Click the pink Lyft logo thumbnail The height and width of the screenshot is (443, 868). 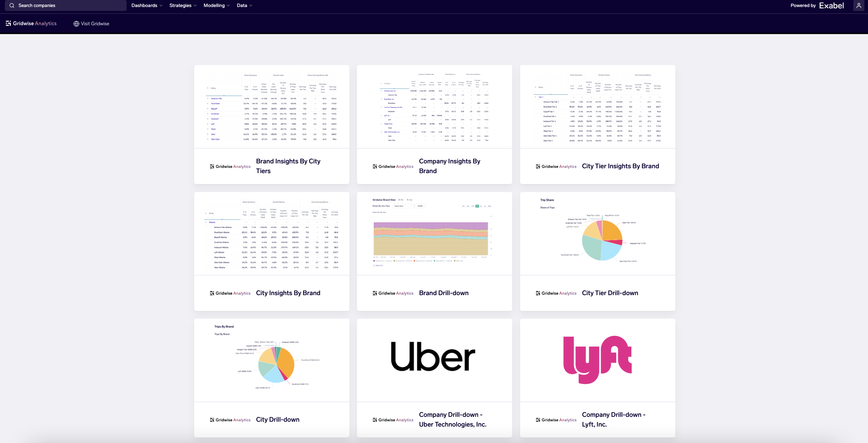tap(597, 360)
